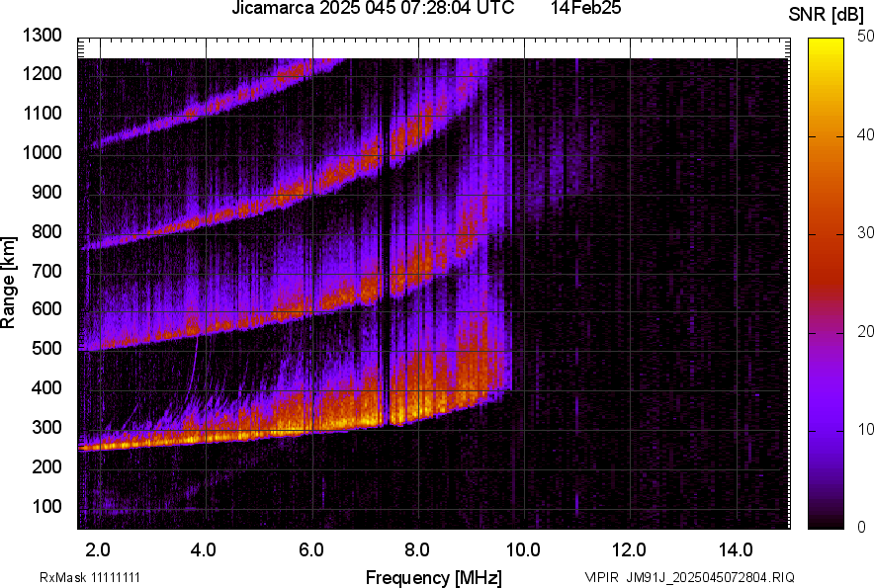Image resolution: width=874 pixels, height=588 pixels.
Task: Click the Range [km] axis label
Action: pos(9,283)
